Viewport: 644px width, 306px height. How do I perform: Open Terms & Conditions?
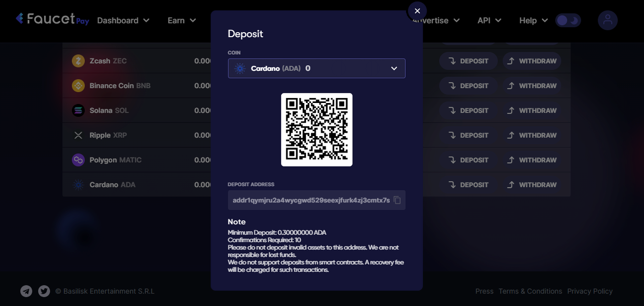pos(530,291)
